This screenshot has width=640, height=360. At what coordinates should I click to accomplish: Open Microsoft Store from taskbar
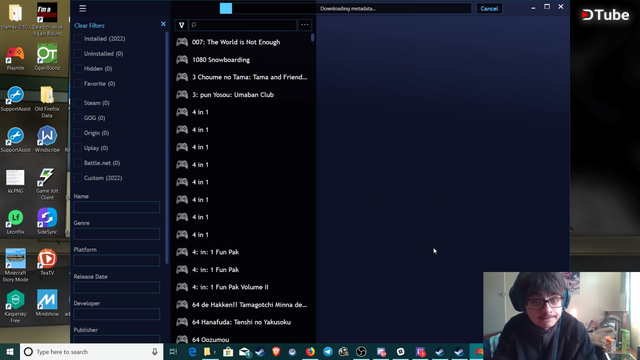tap(228, 352)
